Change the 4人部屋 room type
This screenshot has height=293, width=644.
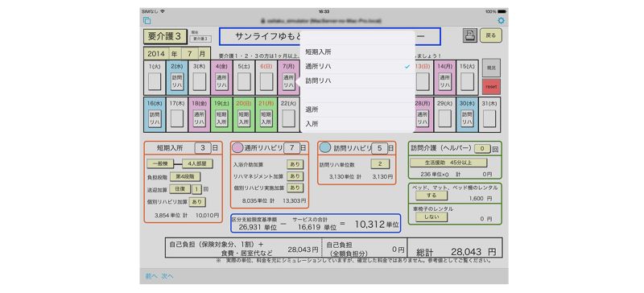[x=197, y=163]
